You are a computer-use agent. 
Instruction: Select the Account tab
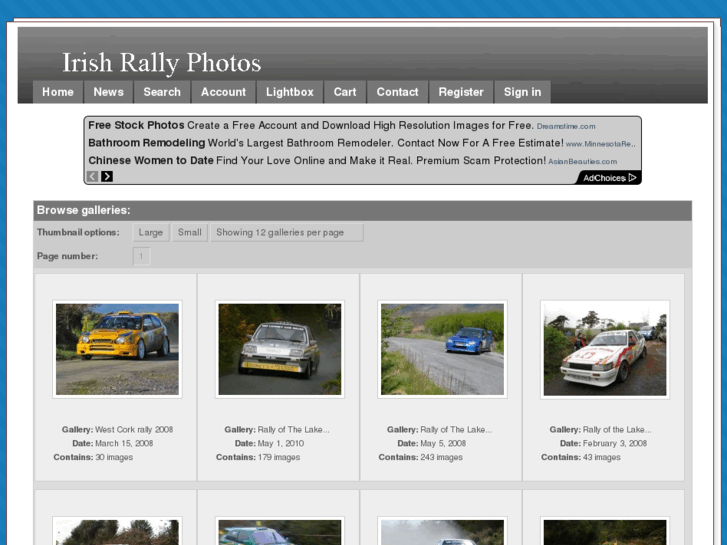point(223,92)
